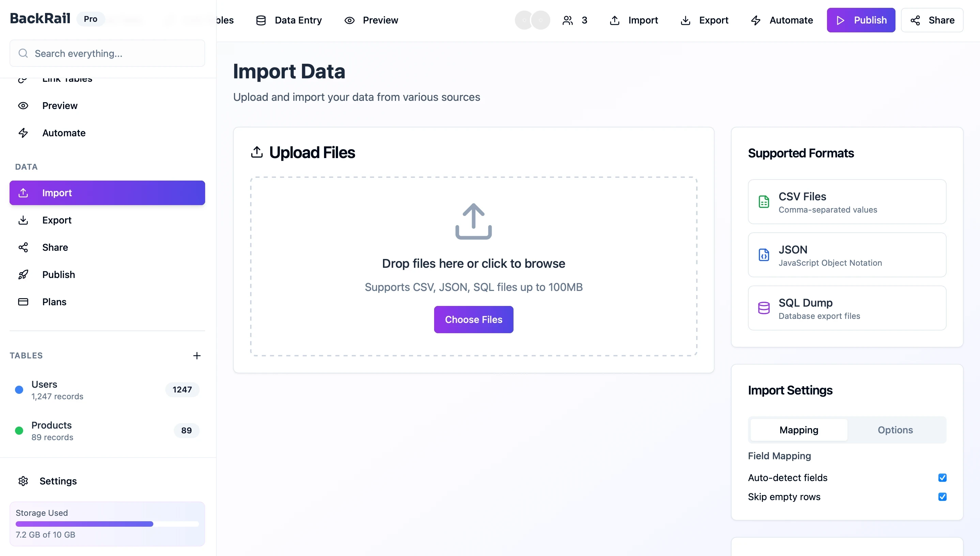Screen dimensions: 980x556
Task: Open Preview from sidebar eye icon
Action: tap(23, 106)
